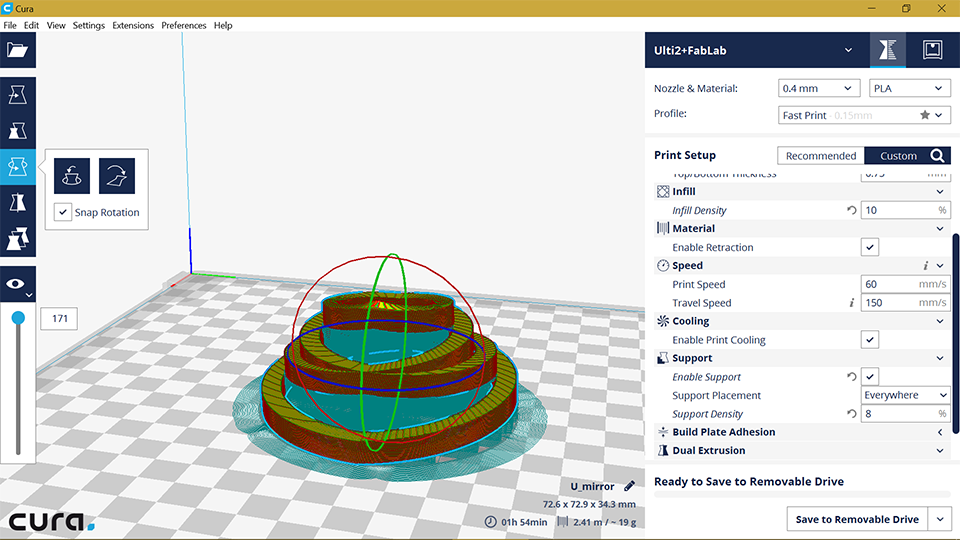Reset Infill Density with revert arrow
Viewport: 960px width, 540px height.
tap(852, 210)
